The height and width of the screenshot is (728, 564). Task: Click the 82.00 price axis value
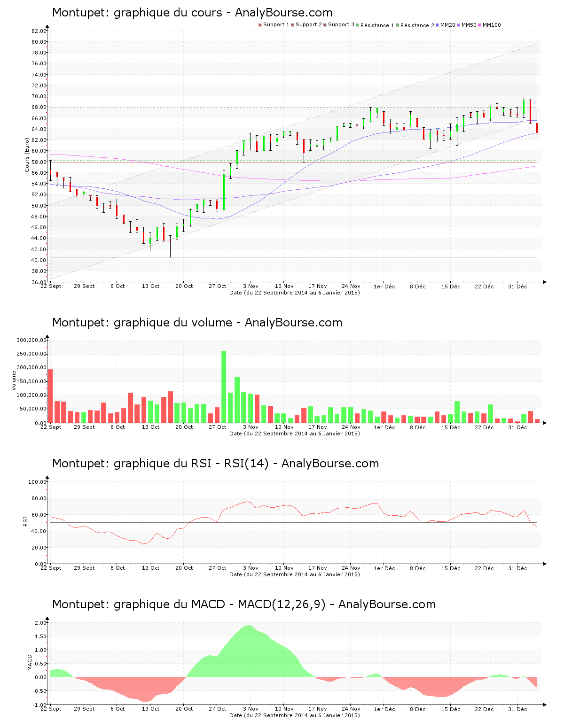(39, 31)
